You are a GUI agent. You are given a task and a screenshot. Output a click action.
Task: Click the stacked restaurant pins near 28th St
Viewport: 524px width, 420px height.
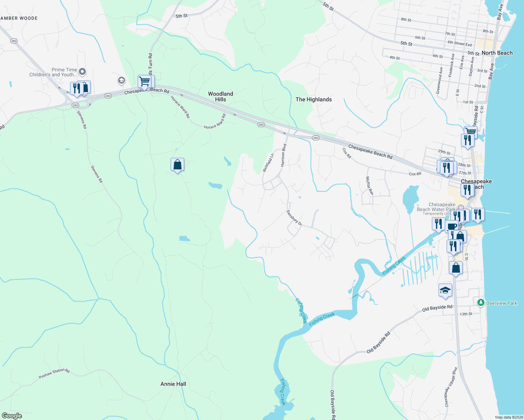point(446,167)
